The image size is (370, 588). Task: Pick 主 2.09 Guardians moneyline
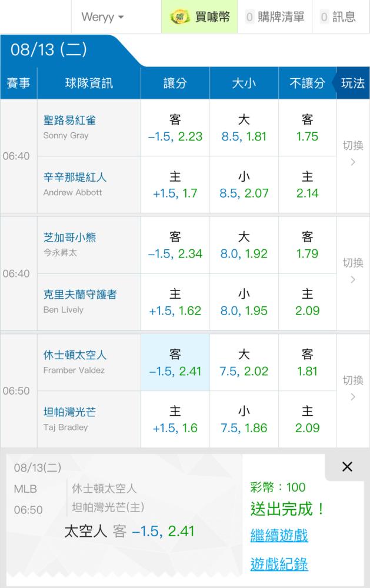307,302
